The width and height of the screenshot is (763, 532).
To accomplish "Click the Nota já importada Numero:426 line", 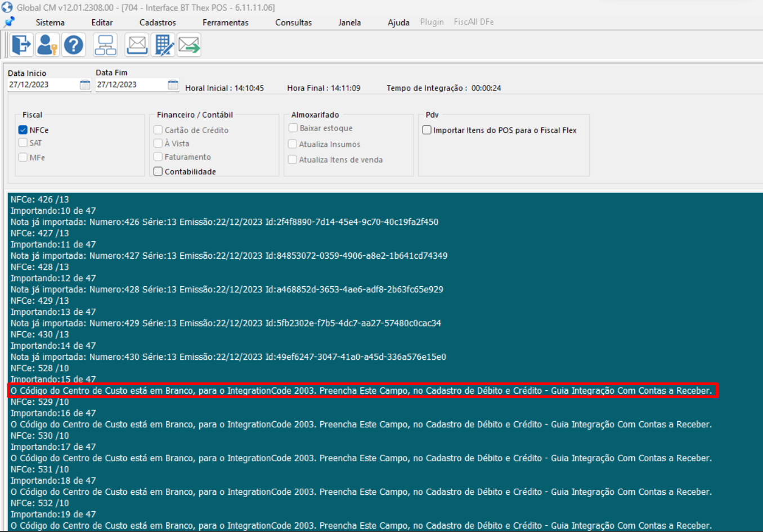I will 225,222.
